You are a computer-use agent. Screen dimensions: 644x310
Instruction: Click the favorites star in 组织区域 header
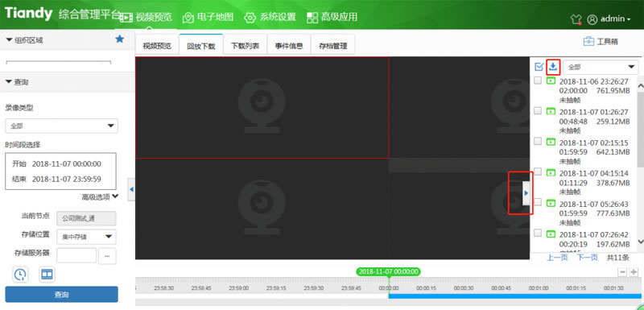tap(119, 39)
